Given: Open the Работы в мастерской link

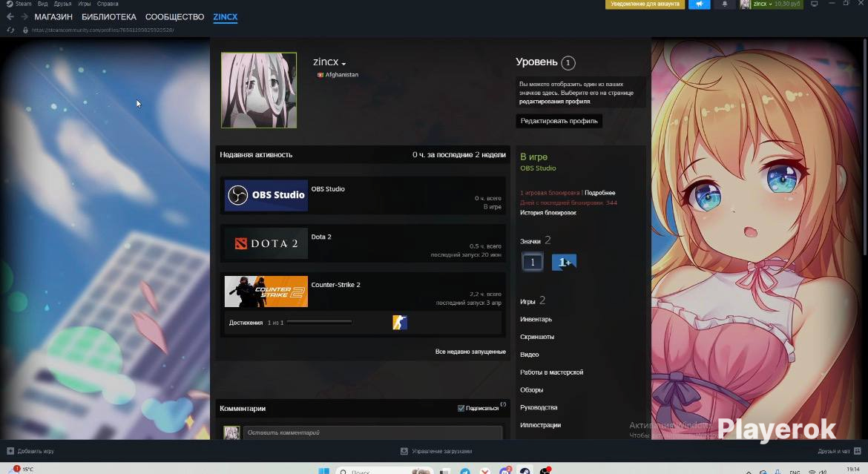Looking at the screenshot, I should click(x=551, y=372).
